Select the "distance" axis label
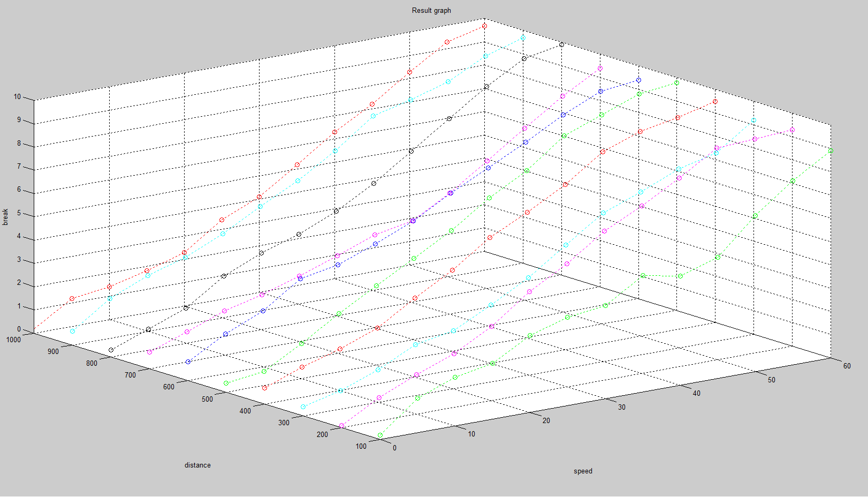Screen dimensions: 868x497 coord(197,465)
